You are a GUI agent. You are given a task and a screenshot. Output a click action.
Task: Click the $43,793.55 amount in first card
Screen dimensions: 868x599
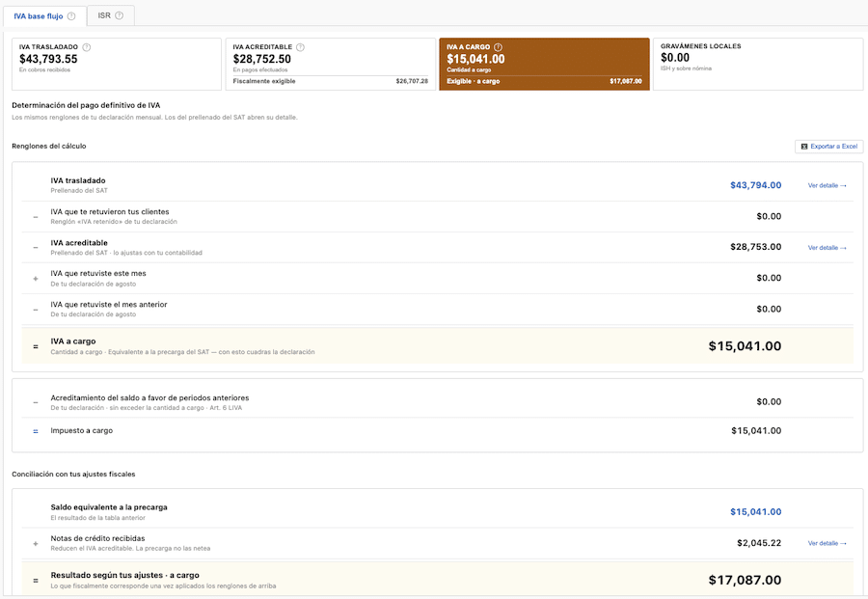click(48, 59)
